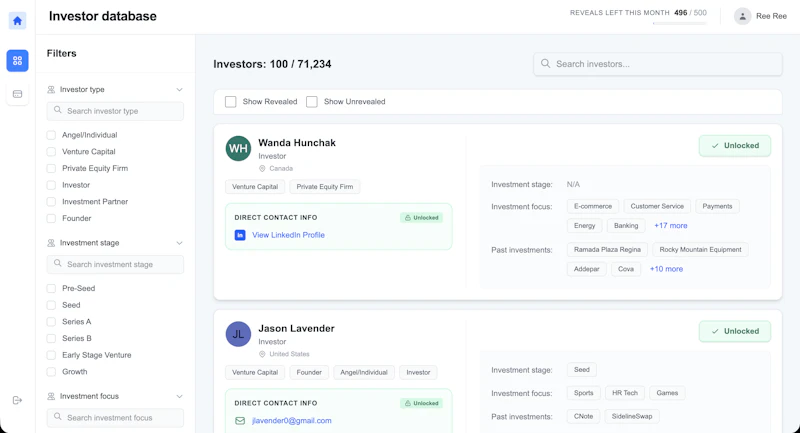Click the Jason Lavender name
The image size is (800, 433).
point(296,328)
